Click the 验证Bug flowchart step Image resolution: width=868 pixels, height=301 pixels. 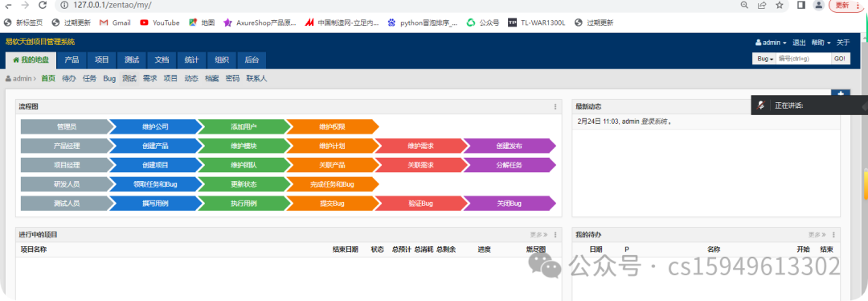pos(420,204)
